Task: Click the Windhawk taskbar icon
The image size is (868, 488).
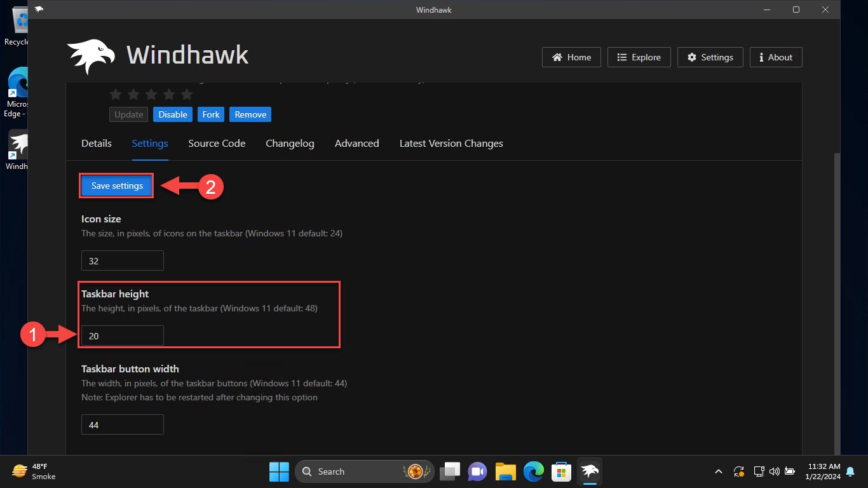Action: click(x=590, y=471)
